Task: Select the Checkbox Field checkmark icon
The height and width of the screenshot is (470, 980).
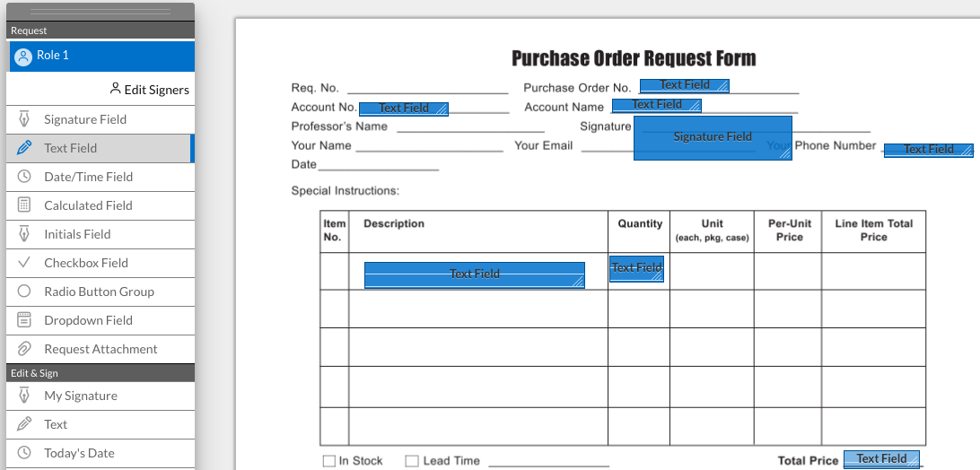Action: [x=25, y=263]
